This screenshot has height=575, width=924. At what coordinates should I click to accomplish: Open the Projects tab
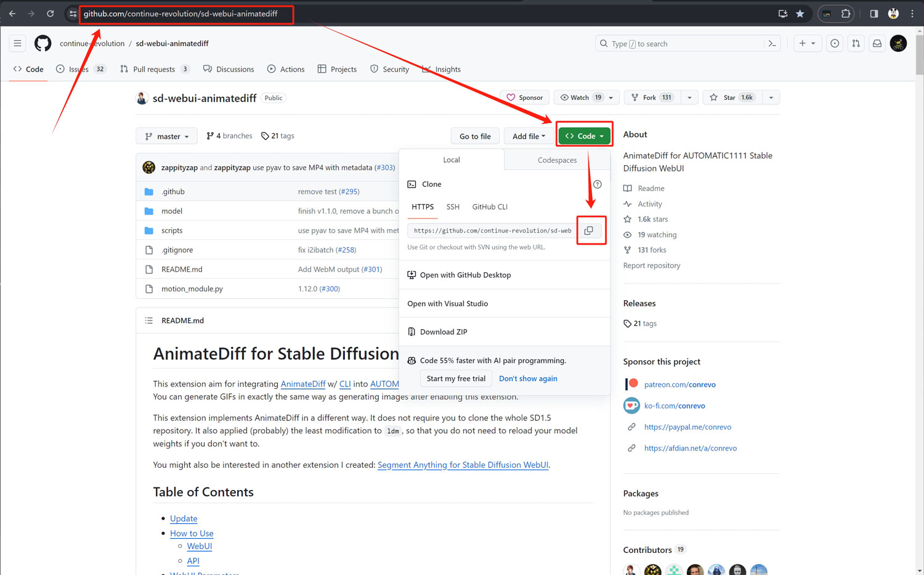coord(337,69)
